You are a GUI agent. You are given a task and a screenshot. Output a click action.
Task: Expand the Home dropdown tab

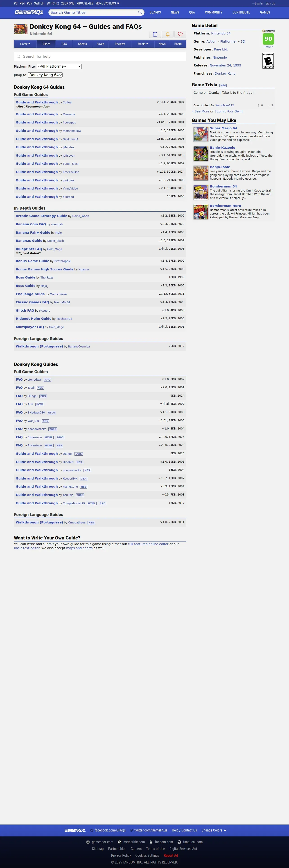[25, 44]
